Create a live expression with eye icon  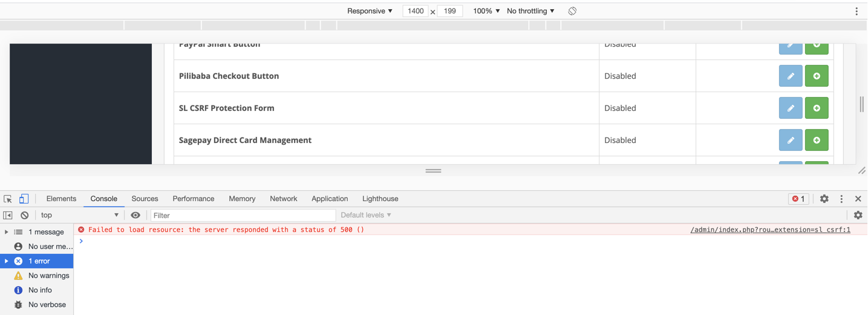click(135, 215)
